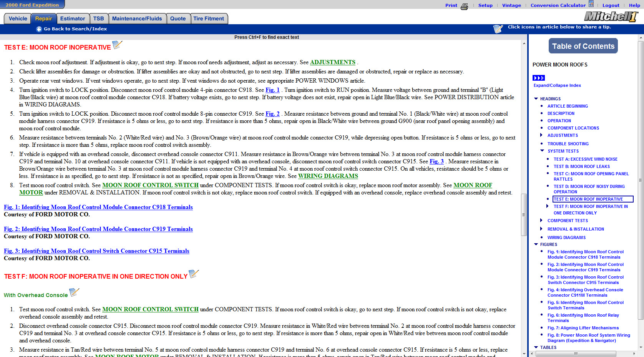Switch to the Estimator tab
Viewport: 644px width, 357px height.
pos(73,19)
